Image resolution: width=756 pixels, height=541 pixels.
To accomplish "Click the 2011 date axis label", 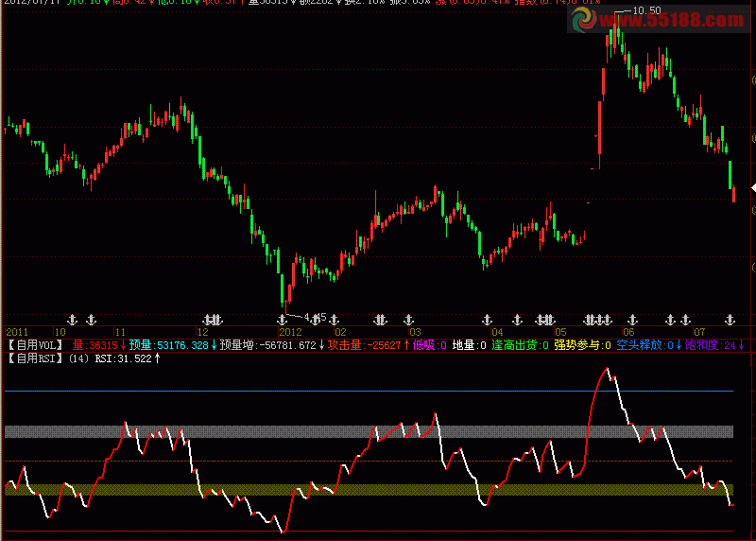I will tap(17, 332).
